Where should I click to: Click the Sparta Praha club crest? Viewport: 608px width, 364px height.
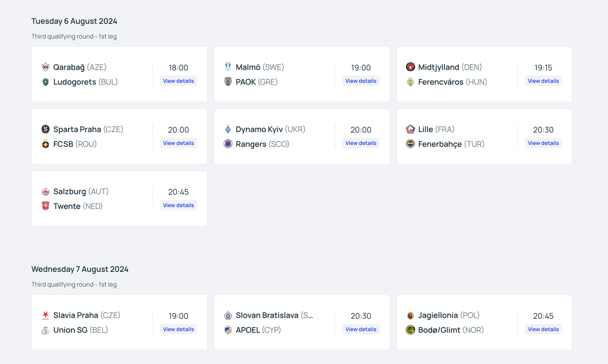coord(46,129)
